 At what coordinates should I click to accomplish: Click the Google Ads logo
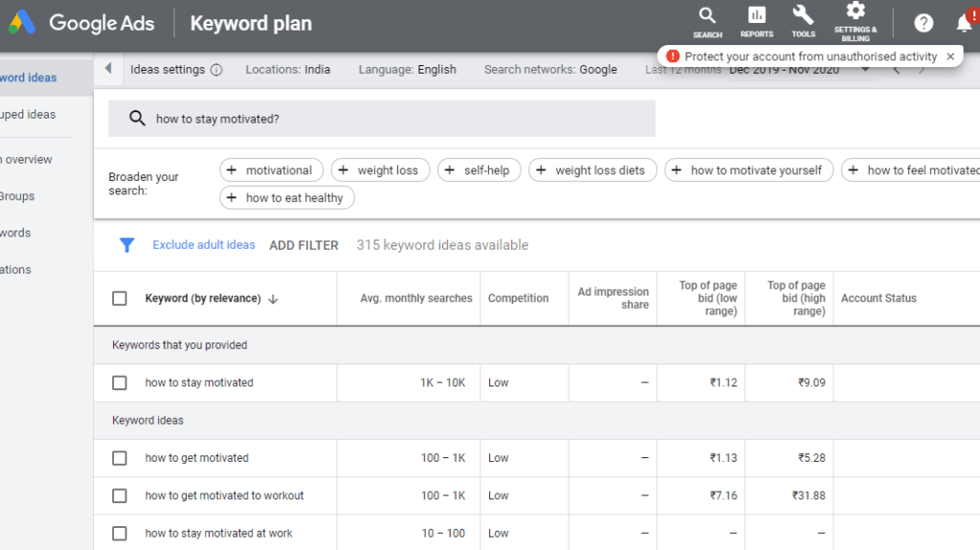pyautogui.click(x=81, y=23)
